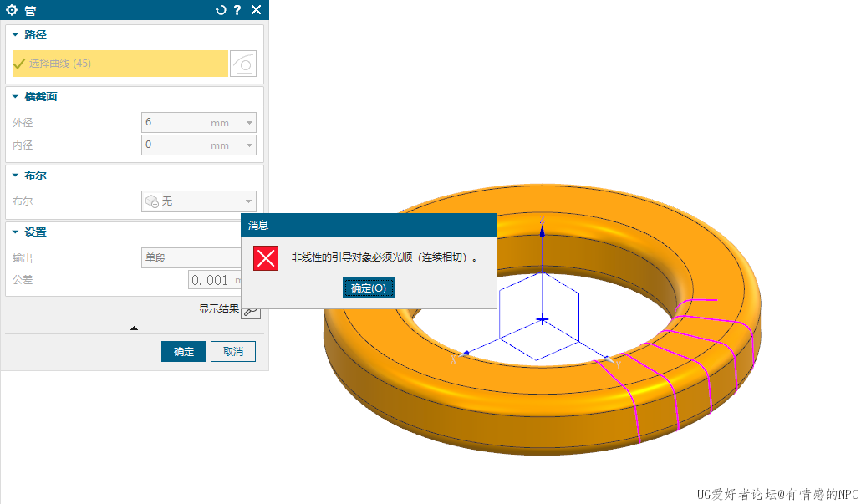The width and height of the screenshot is (861, 504).
Task: Click the red error icon in the 消息 dialog
Action: [x=266, y=258]
